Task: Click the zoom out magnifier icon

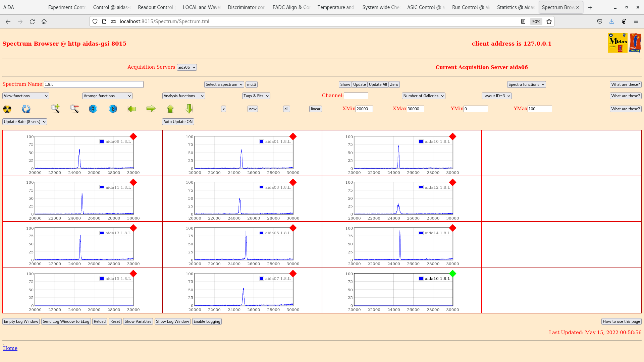Action: (74, 109)
